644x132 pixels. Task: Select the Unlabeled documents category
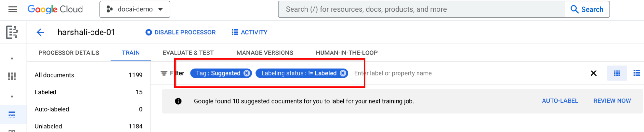click(48, 127)
